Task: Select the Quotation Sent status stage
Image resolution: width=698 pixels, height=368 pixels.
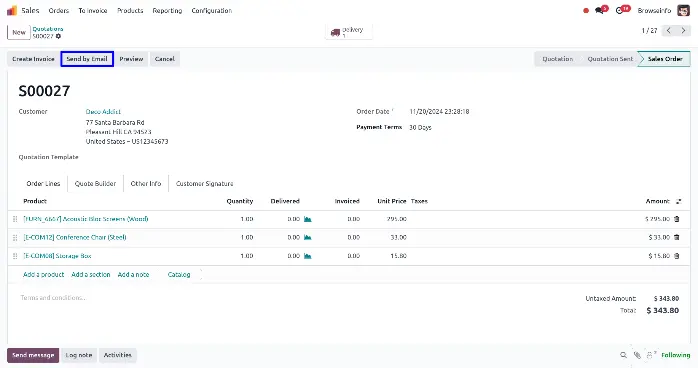Action: click(x=610, y=59)
